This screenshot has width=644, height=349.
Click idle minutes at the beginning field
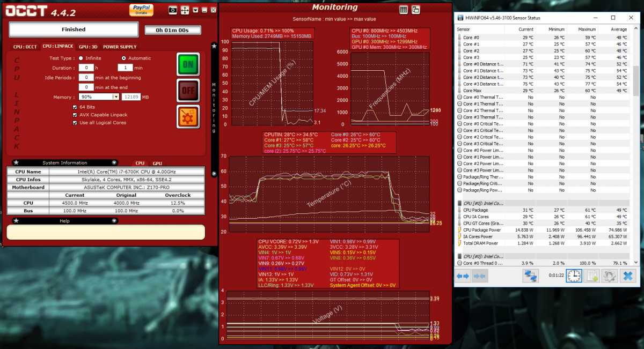86,77
